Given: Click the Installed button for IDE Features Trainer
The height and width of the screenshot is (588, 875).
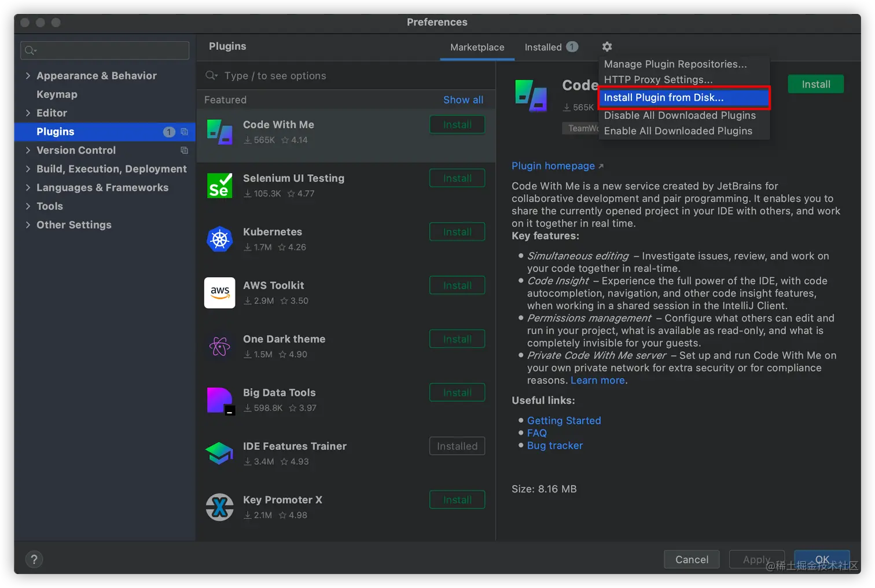Looking at the screenshot, I should pos(457,447).
